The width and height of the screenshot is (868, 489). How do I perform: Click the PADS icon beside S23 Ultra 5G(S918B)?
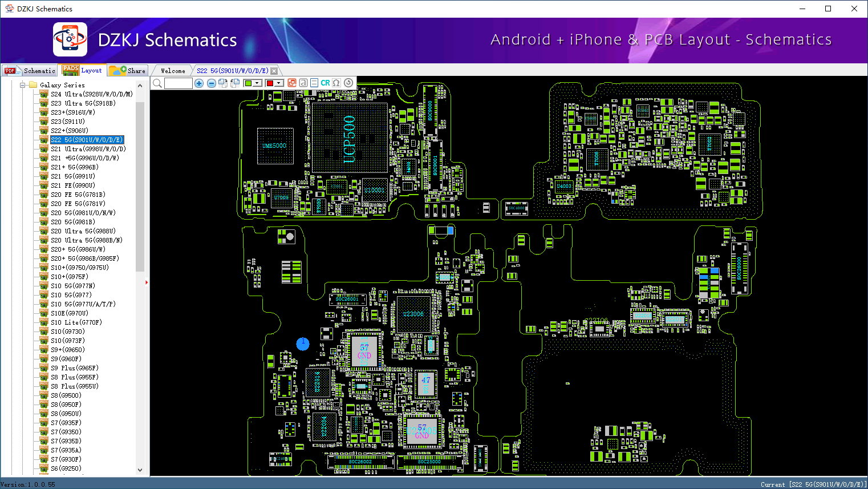click(44, 103)
